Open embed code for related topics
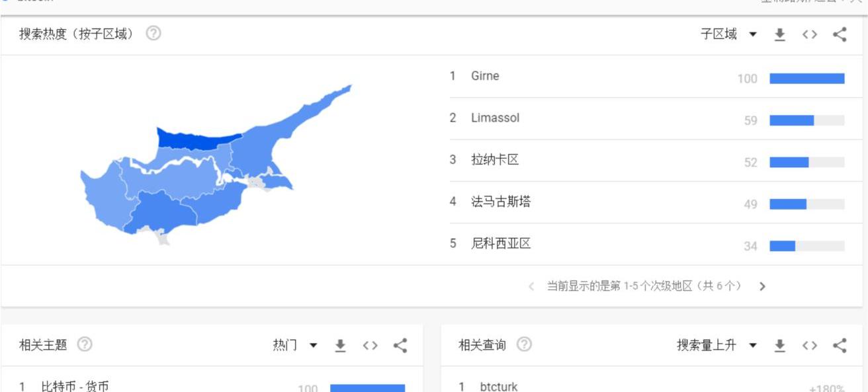The height and width of the screenshot is (392, 868). [x=370, y=345]
